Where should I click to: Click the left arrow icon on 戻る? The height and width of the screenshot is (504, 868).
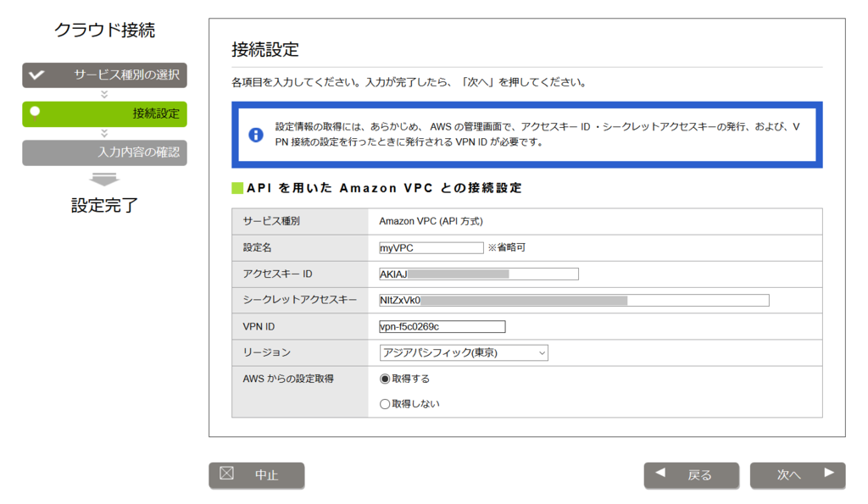pos(660,473)
